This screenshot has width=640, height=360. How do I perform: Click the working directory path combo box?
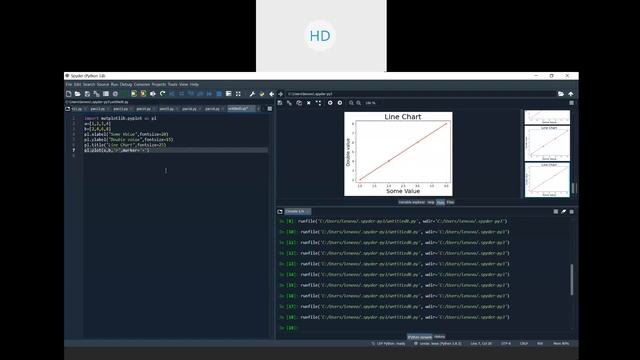(x=420, y=94)
